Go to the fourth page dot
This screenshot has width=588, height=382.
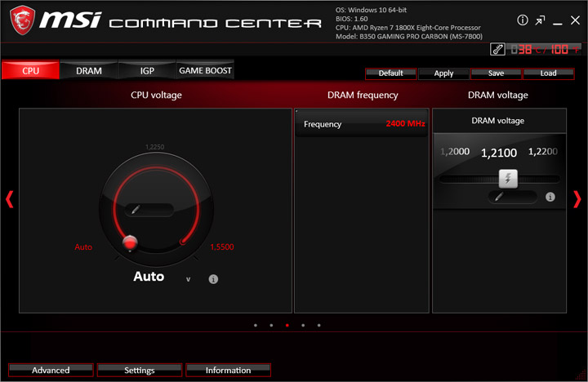tap(303, 326)
